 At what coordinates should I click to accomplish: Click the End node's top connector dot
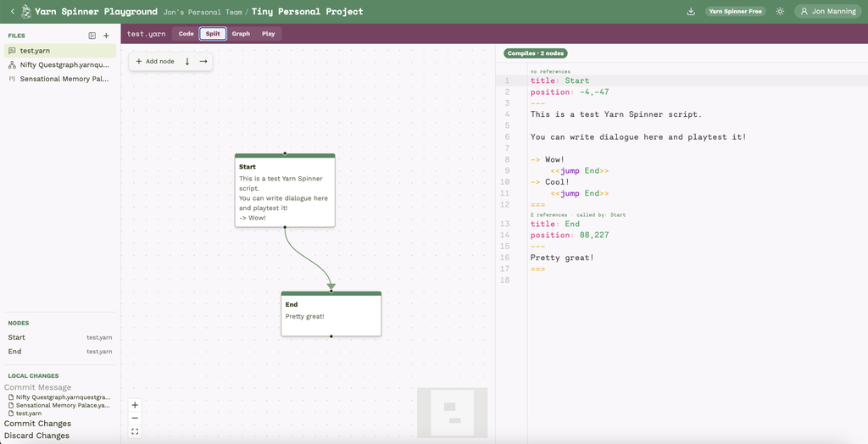(331, 291)
